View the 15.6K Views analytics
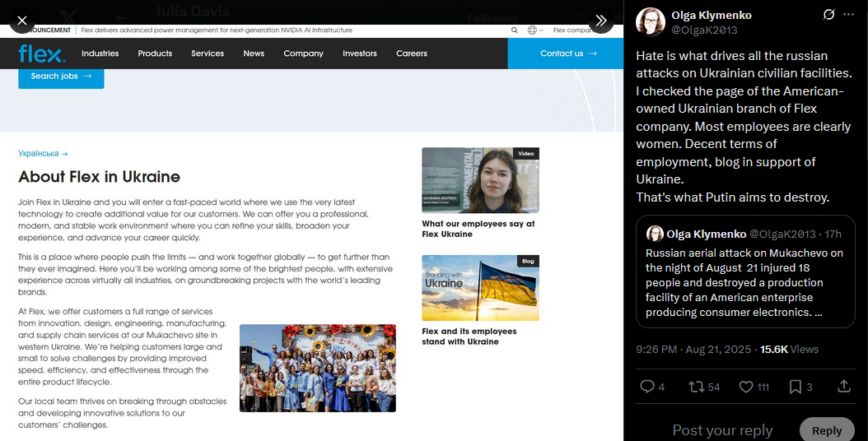 789,349
